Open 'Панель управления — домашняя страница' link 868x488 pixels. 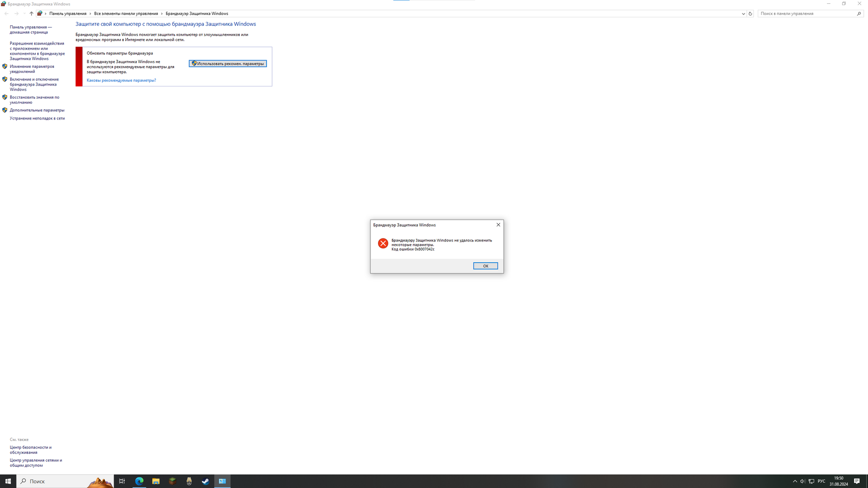tap(31, 30)
